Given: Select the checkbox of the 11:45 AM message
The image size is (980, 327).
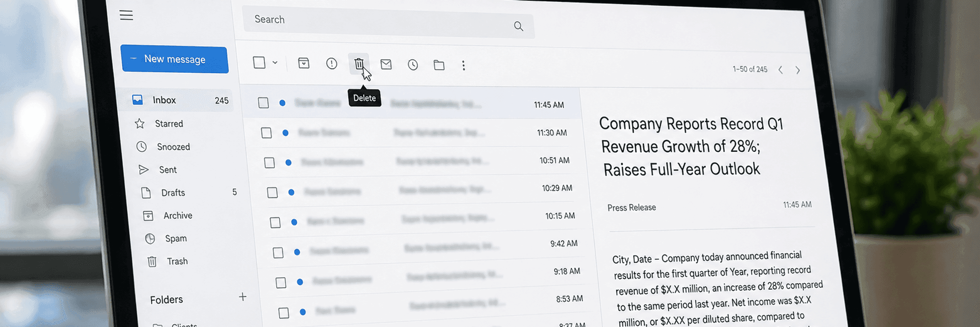Looking at the screenshot, I should [263, 103].
